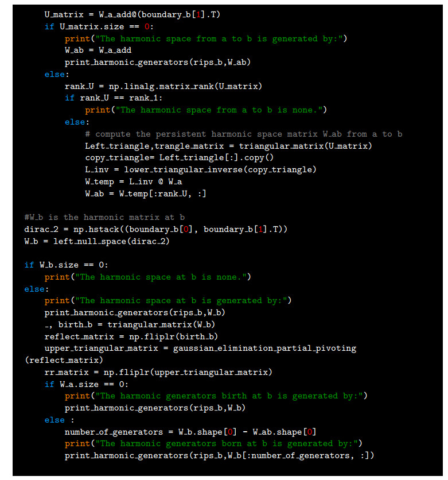Click the 'if W_b.size == 0:' line
The width and height of the screenshot is (448, 480).
[68, 265]
